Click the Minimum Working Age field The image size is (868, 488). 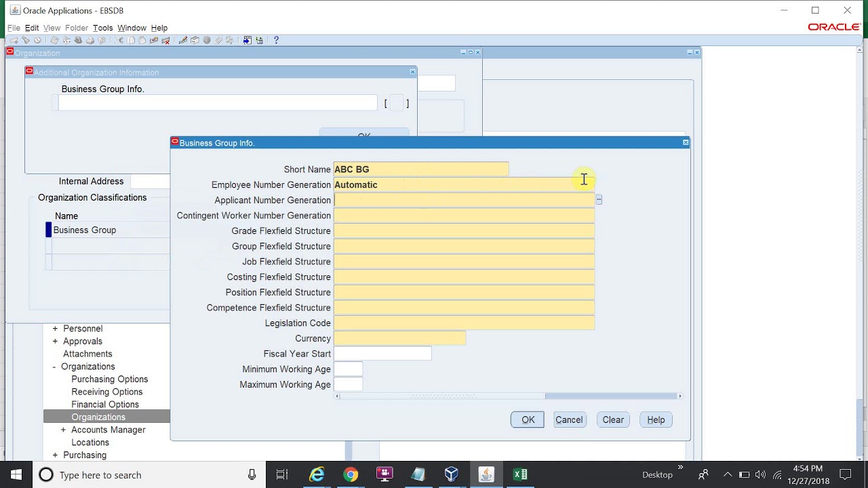348,369
